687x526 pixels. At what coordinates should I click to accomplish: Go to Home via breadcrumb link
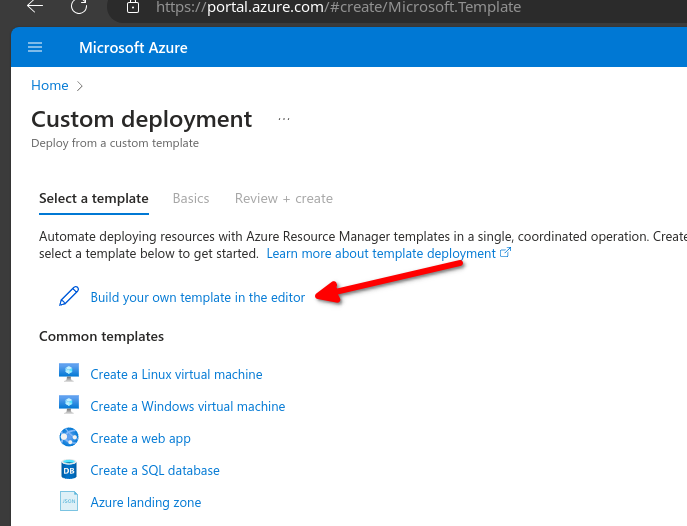pyautogui.click(x=50, y=86)
